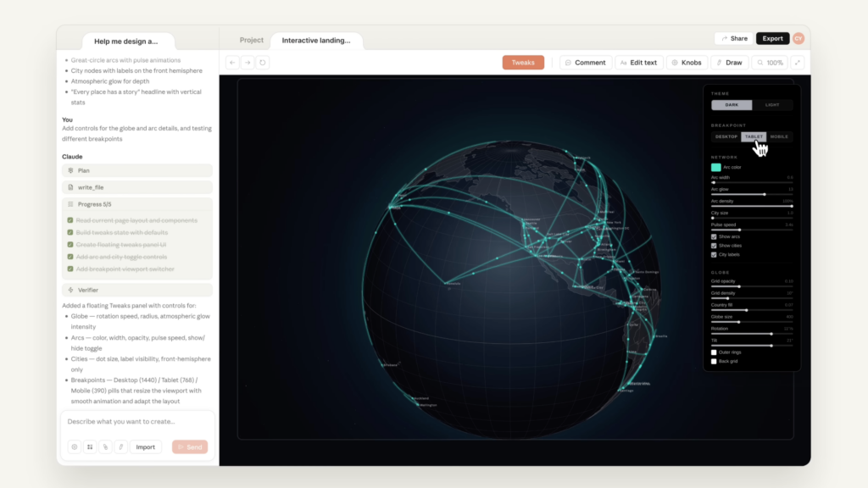Enable the Back grid checkbox

point(714,361)
